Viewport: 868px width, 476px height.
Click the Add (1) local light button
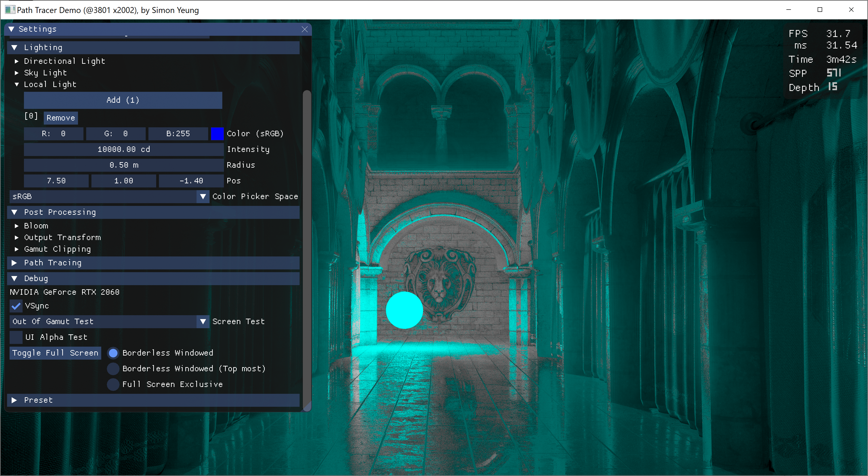[x=123, y=100]
